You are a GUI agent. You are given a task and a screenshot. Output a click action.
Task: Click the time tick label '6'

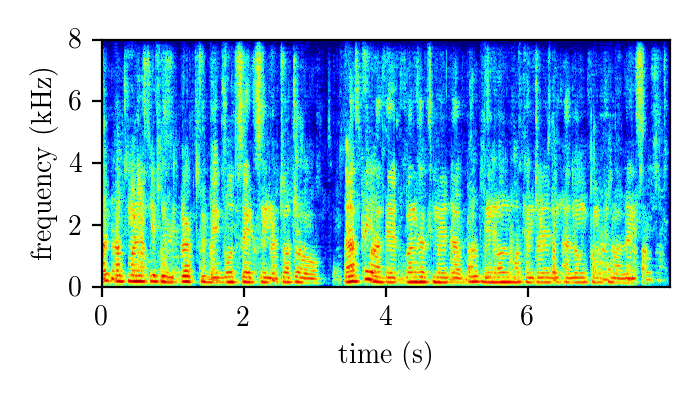point(527,317)
